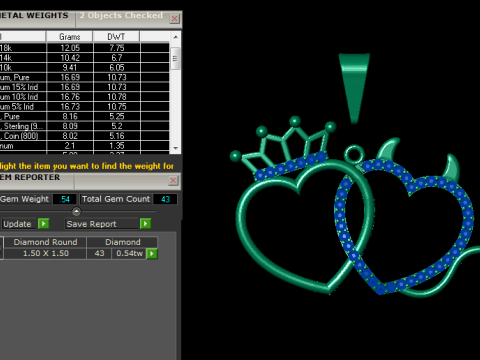
Task: Collapse panel using round arrow handle
Action: pos(76,211)
